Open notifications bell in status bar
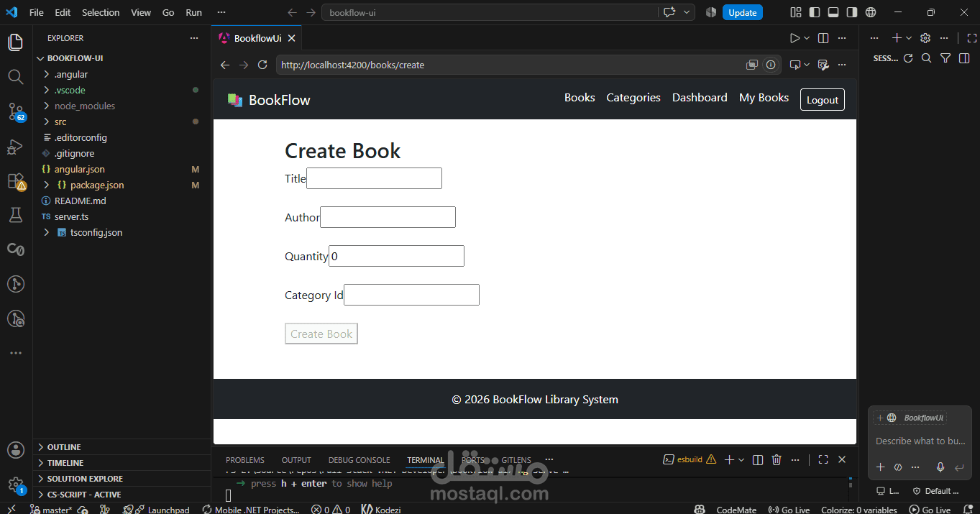 point(968,509)
